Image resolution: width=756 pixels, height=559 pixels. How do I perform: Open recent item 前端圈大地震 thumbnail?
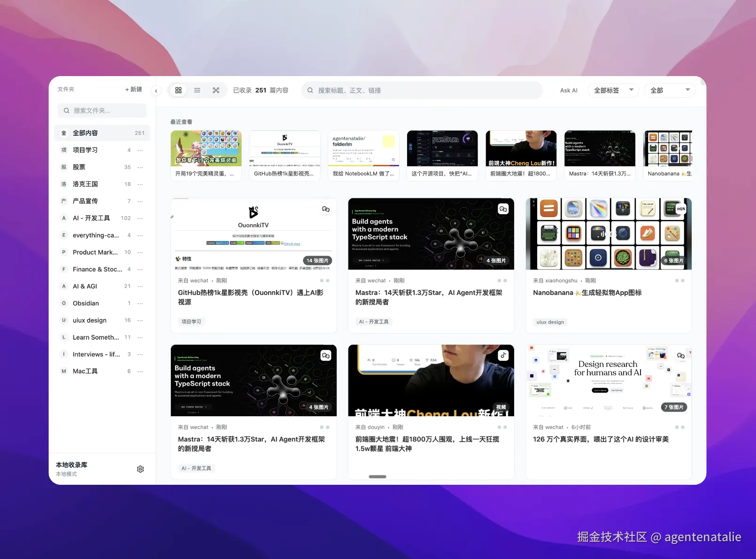[521, 148]
